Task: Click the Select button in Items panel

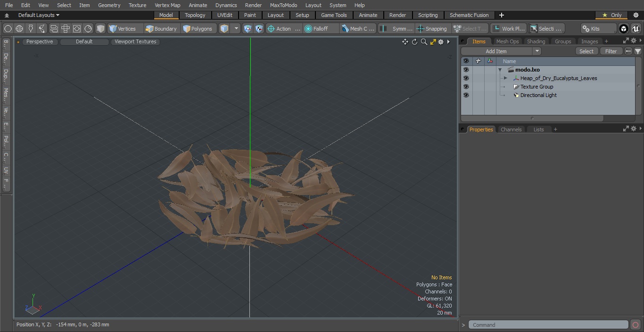Action: coord(586,51)
